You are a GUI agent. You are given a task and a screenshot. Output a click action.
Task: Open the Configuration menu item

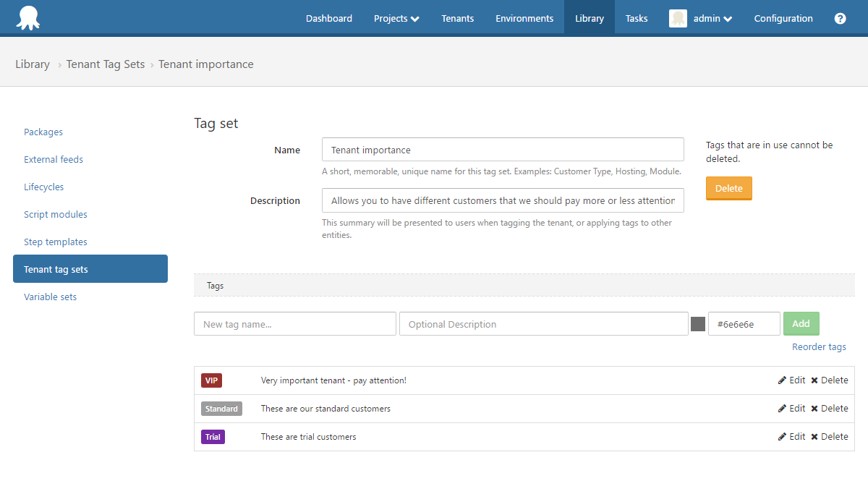(783, 18)
